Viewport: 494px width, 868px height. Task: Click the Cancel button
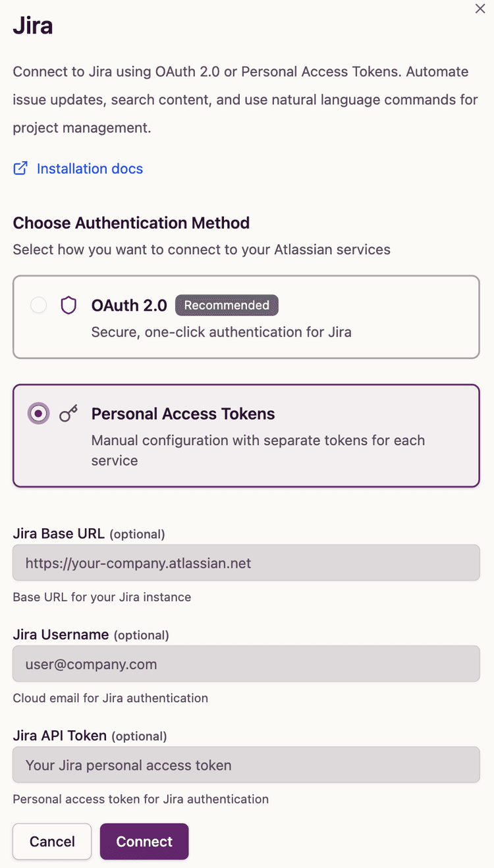pos(51,841)
